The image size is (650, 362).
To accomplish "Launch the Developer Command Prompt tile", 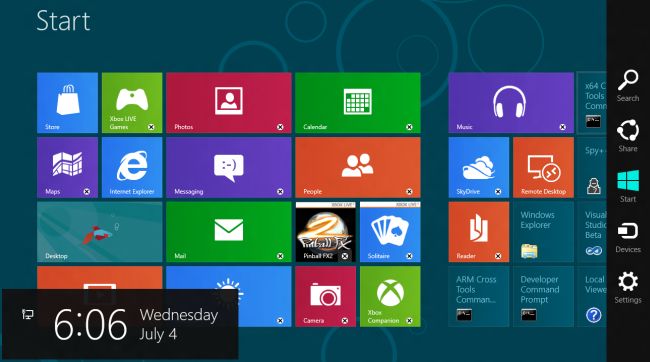I will point(543,296).
